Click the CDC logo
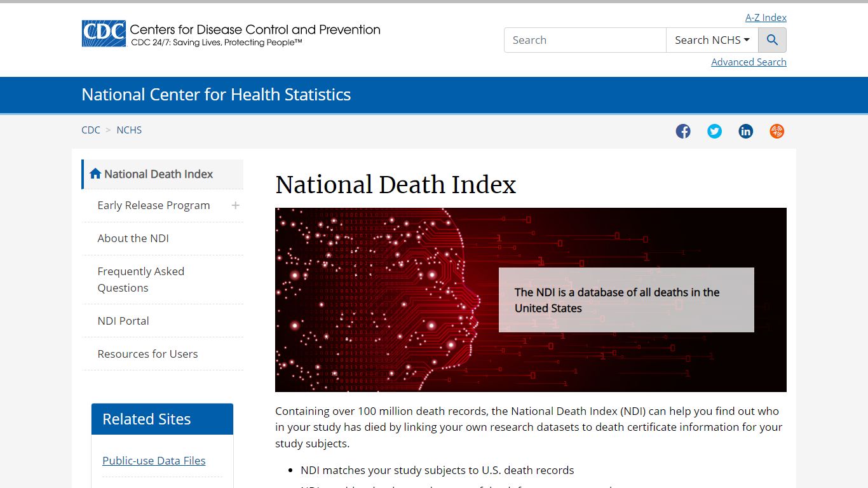 [103, 32]
